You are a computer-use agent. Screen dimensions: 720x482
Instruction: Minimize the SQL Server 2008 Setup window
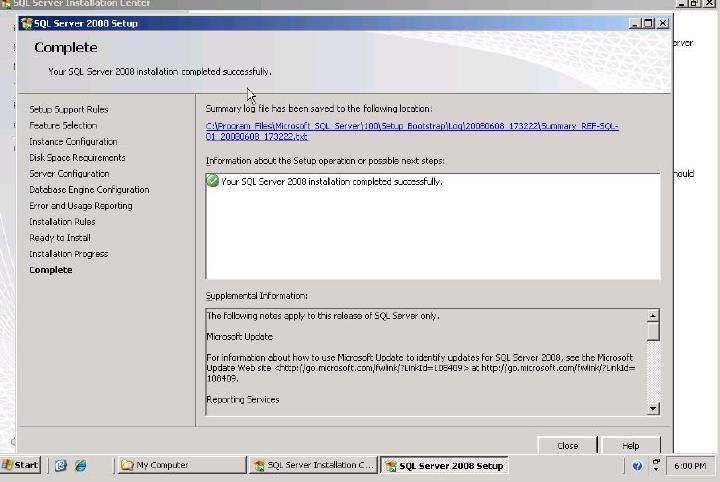(635, 23)
